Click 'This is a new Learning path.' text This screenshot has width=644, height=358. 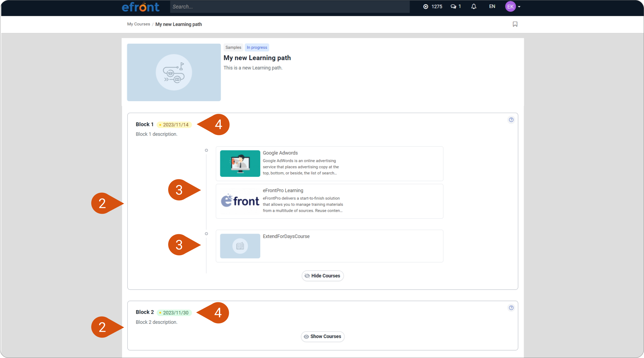coord(253,68)
